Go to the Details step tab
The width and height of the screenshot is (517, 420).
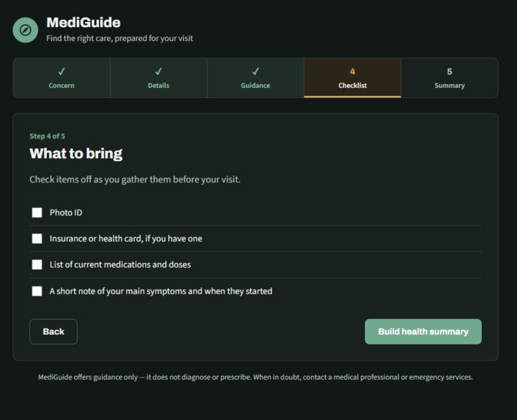tap(158, 78)
